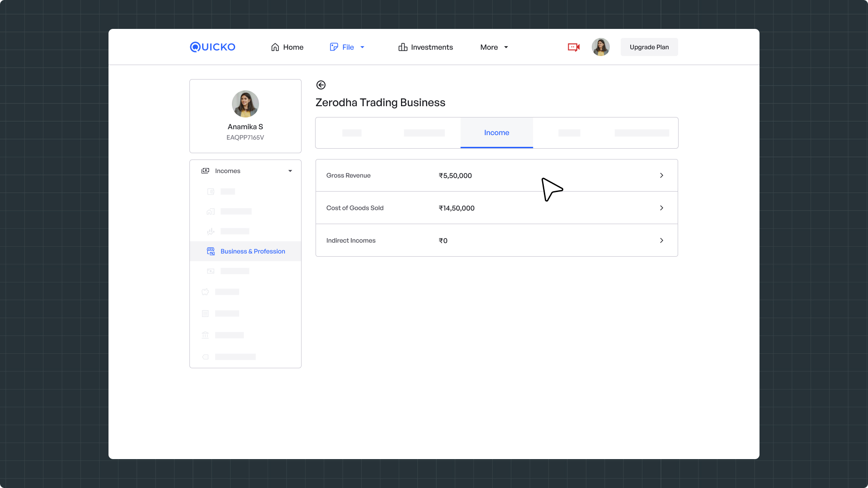
Task: Click the Upgrade Plan button
Action: [649, 47]
